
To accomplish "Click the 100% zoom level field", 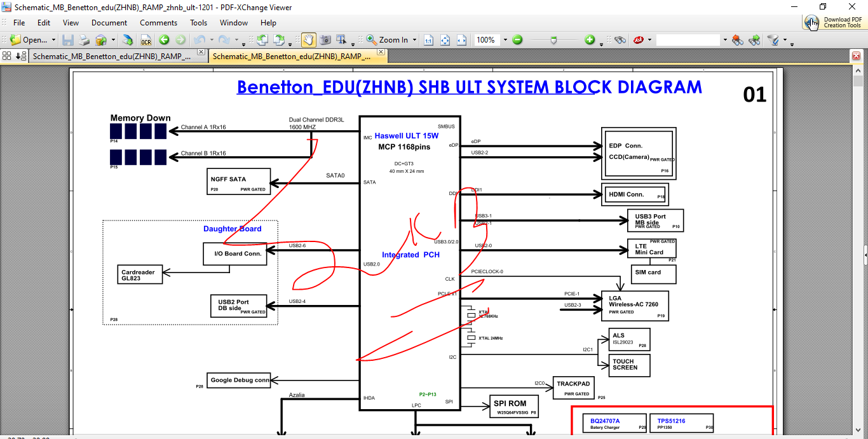I will pyautogui.click(x=487, y=39).
